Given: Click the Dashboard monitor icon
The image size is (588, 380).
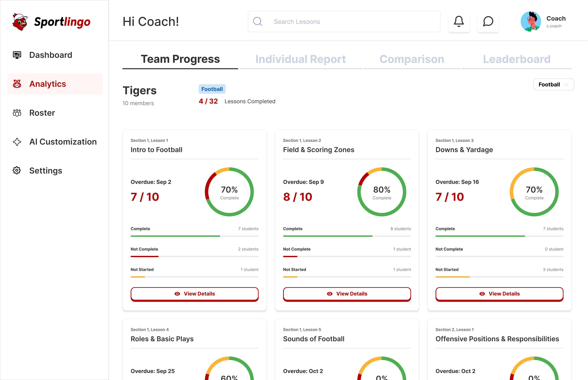Looking at the screenshot, I should click(17, 55).
